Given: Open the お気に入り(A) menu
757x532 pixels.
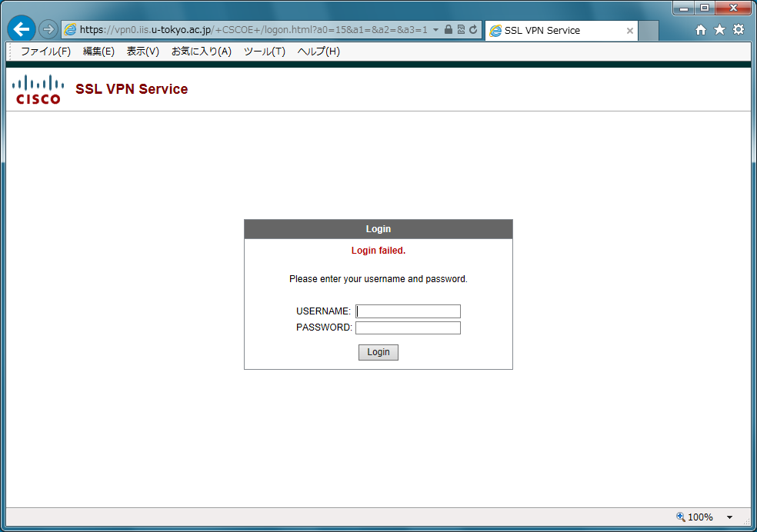Looking at the screenshot, I should click(x=202, y=52).
